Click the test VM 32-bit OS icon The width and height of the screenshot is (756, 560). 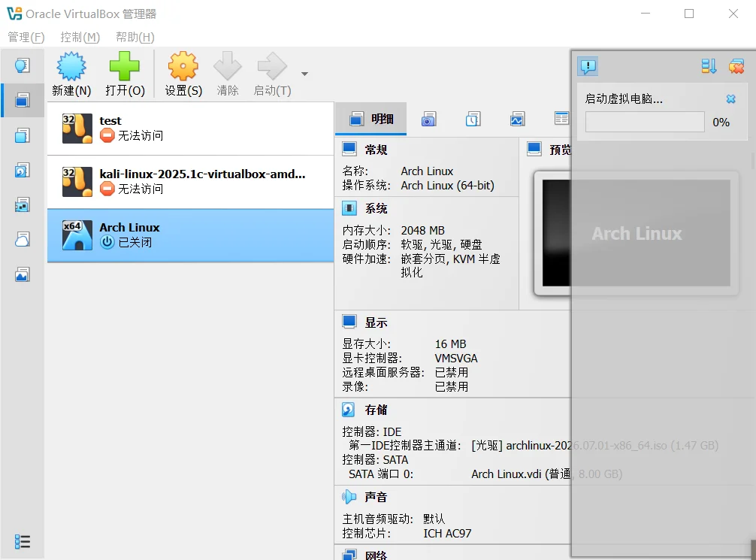[77, 129]
